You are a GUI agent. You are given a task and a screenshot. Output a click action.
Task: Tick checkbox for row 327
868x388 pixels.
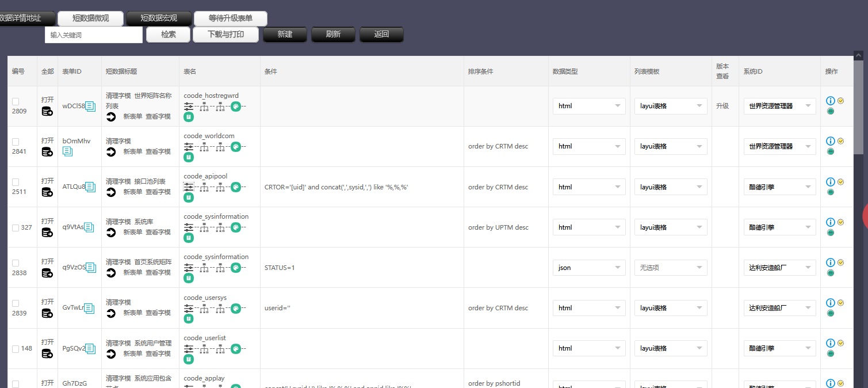pyautogui.click(x=16, y=227)
